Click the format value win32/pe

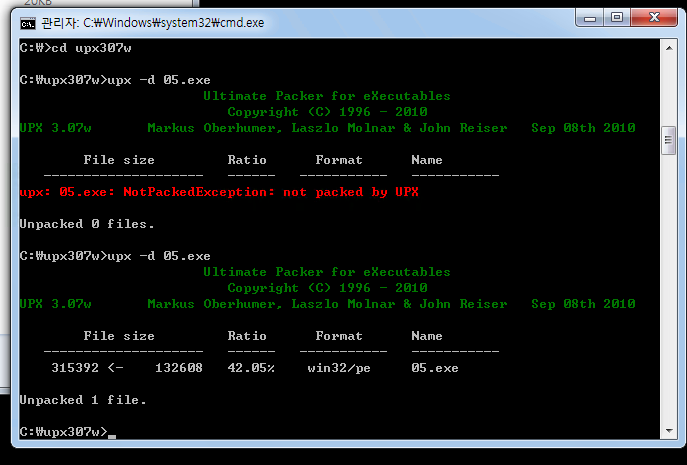(x=339, y=368)
